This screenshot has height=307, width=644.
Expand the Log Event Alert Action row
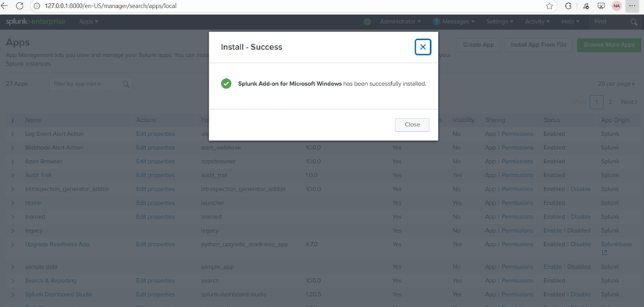[12, 134]
